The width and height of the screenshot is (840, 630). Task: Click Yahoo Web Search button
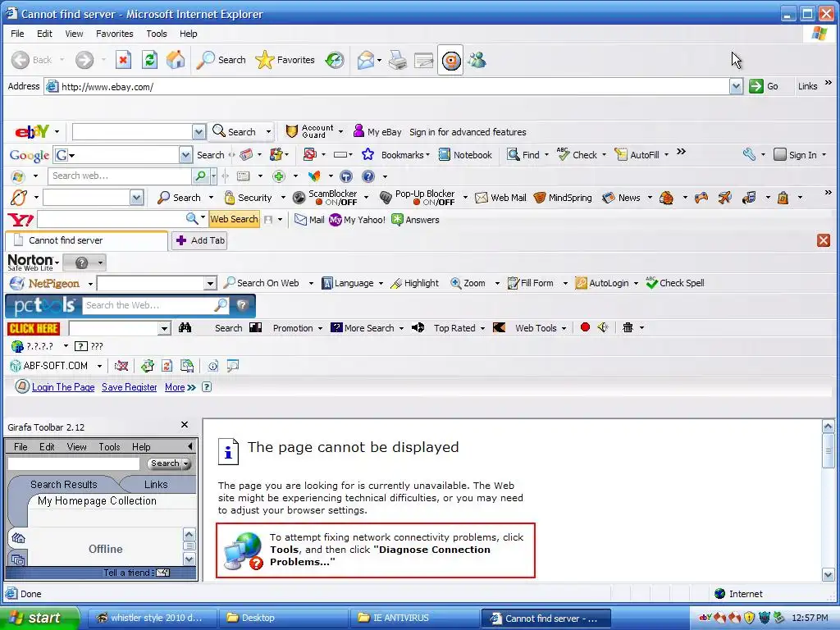(x=234, y=219)
